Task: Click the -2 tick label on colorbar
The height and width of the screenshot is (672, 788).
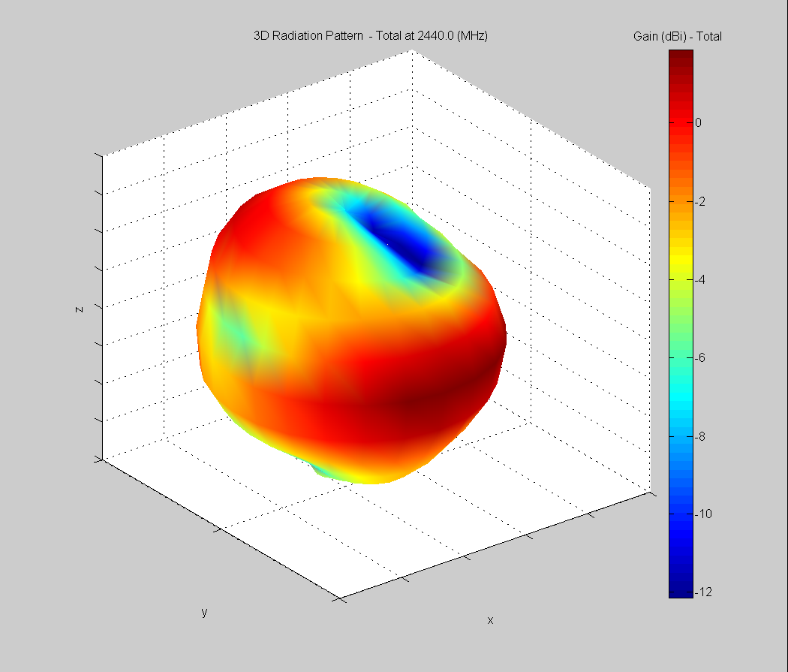Action: tap(700, 201)
